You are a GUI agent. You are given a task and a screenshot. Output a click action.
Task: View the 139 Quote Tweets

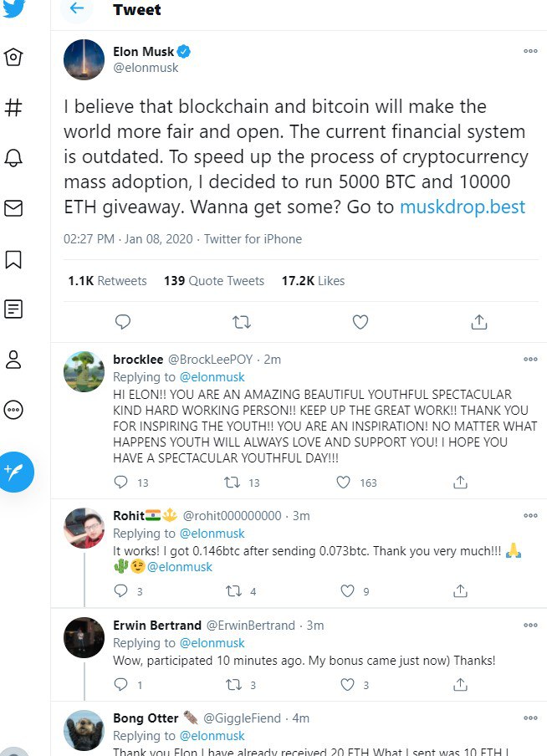tap(214, 281)
